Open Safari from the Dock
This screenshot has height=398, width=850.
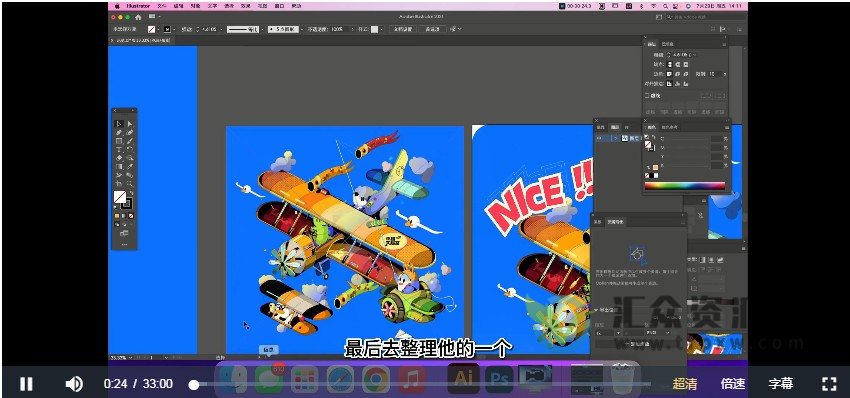(340, 379)
